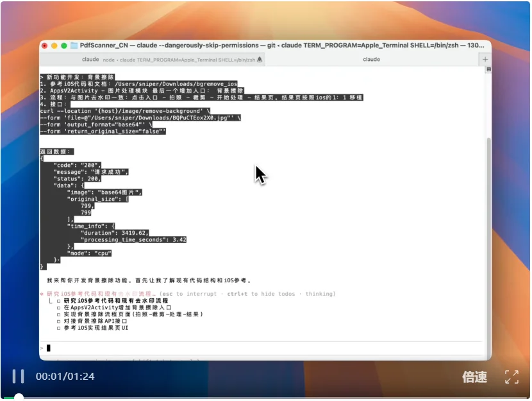This screenshot has height=401, width=532.
Task: Check the 实现背景擦除流程页面 todo box
Action: [58, 314]
